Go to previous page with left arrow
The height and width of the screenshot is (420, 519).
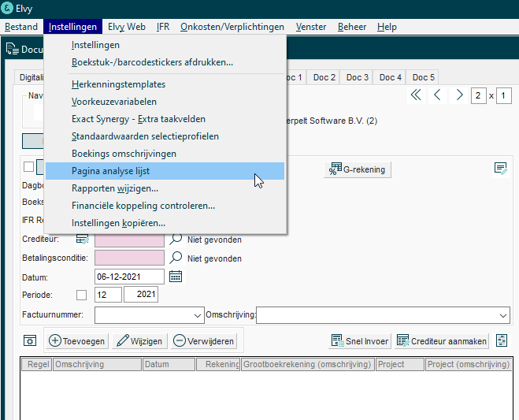coord(437,95)
